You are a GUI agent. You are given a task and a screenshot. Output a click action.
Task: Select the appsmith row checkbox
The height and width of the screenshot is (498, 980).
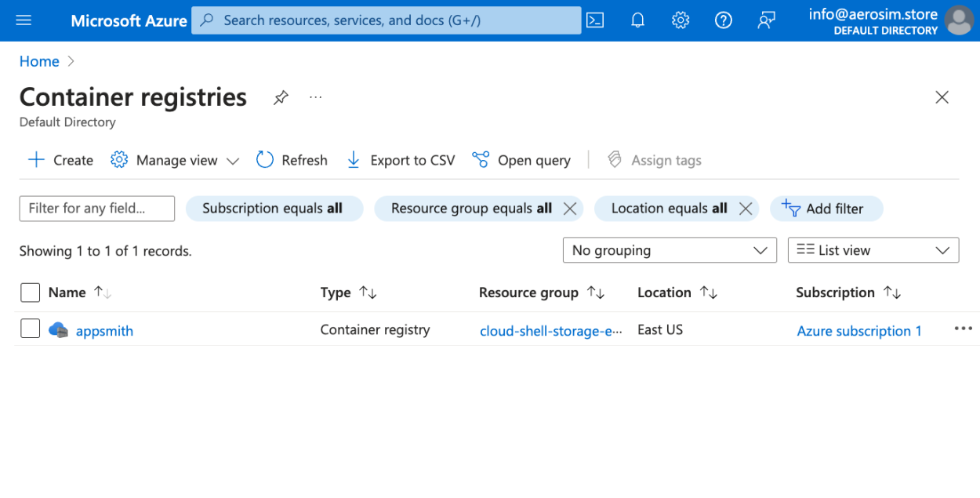point(30,329)
